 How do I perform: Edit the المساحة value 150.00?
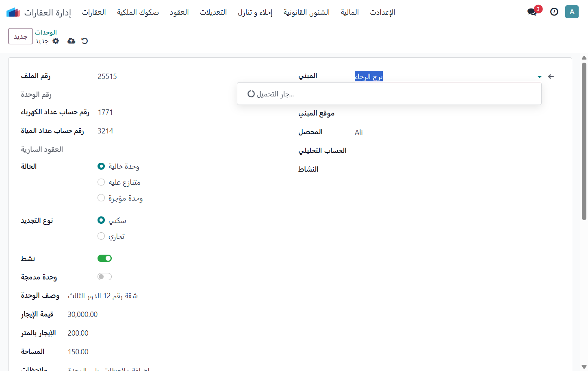[x=78, y=352]
